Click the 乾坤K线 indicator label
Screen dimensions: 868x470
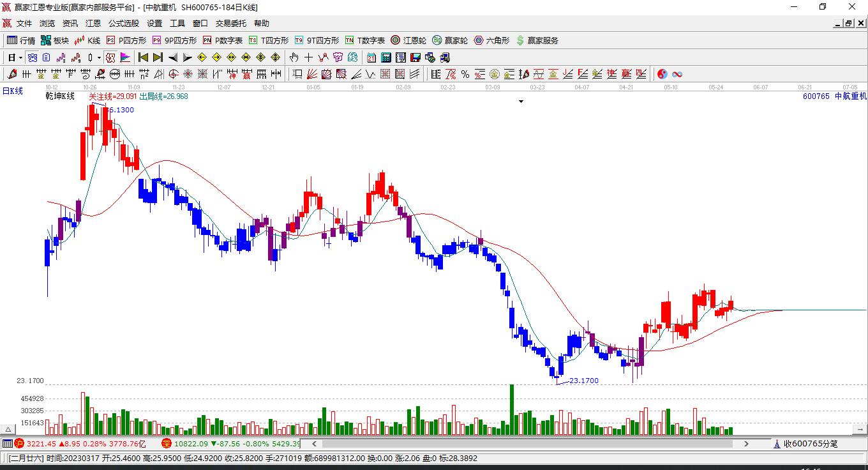60,96
